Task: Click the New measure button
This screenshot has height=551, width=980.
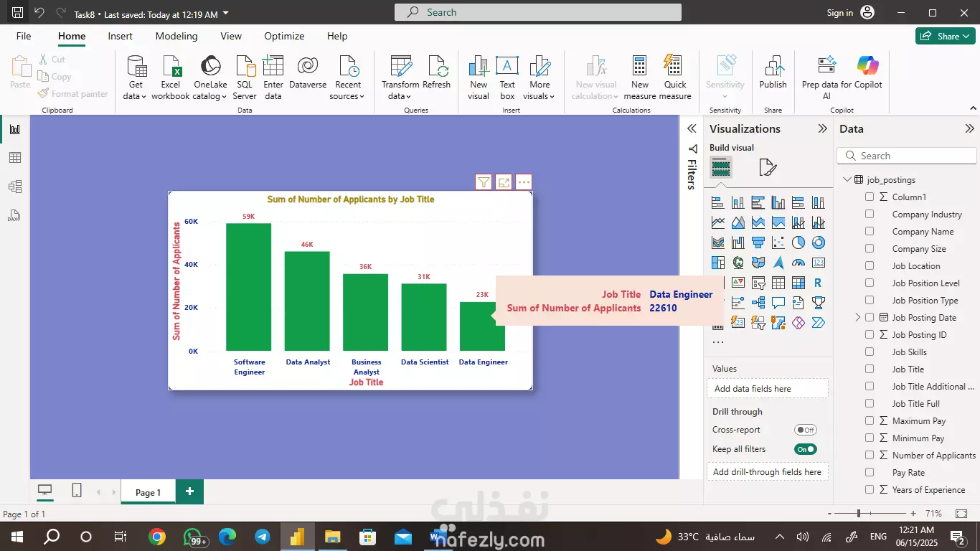Action: pyautogui.click(x=639, y=77)
